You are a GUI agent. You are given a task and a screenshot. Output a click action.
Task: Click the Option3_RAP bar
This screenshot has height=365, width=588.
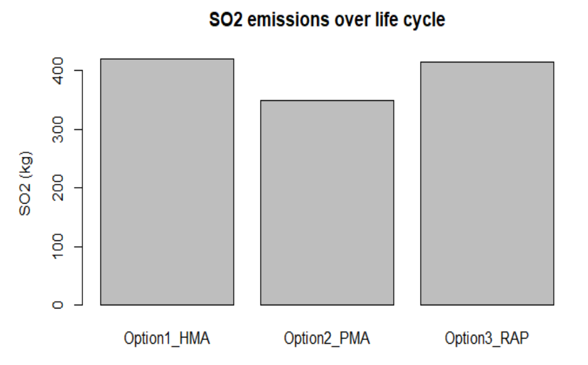tap(487, 183)
